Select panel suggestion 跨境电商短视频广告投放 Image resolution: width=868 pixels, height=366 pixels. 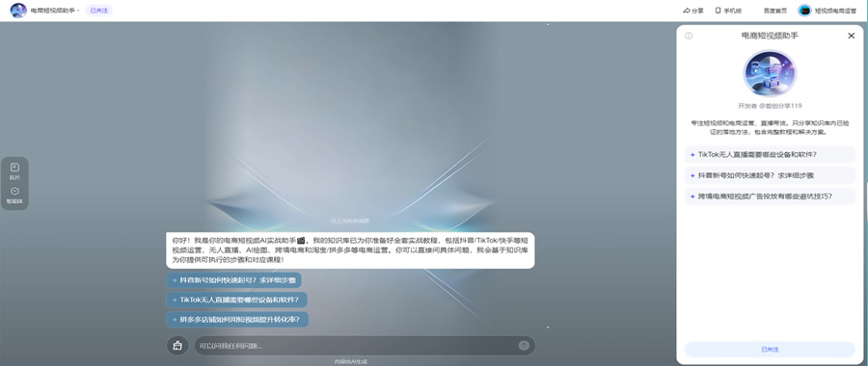[x=770, y=196]
